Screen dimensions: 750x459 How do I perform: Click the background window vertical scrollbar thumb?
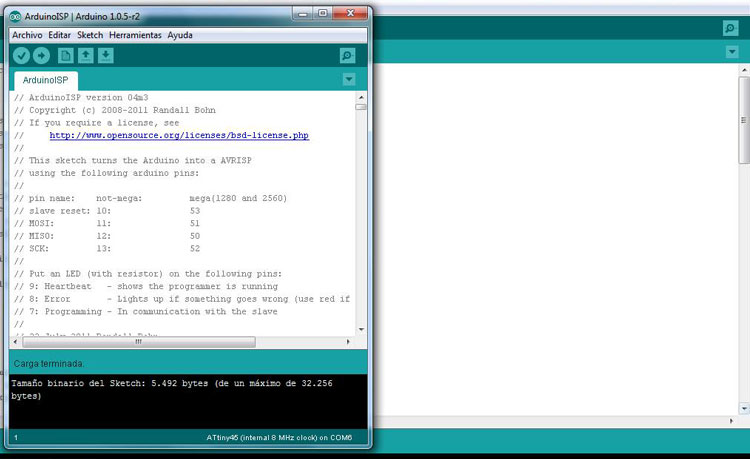point(744,120)
